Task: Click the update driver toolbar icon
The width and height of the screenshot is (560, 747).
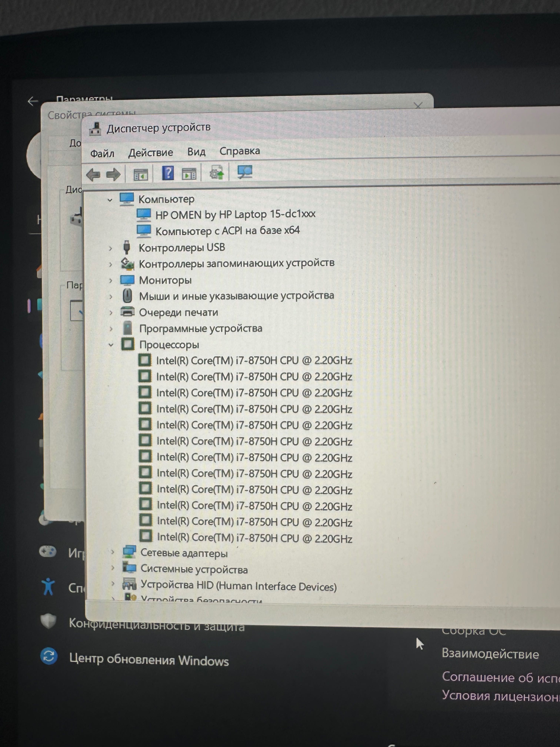Action: (217, 173)
